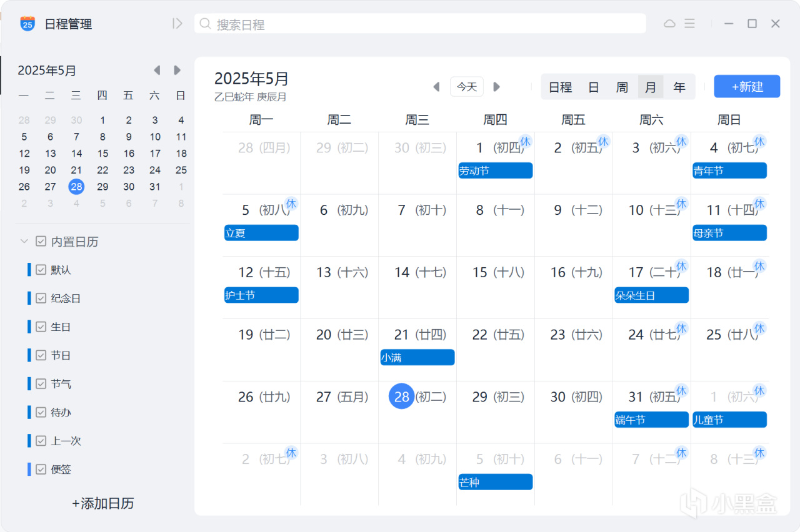This screenshot has width=800, height=532.
Task: Click the 今天 button
Action: point(467,87)
